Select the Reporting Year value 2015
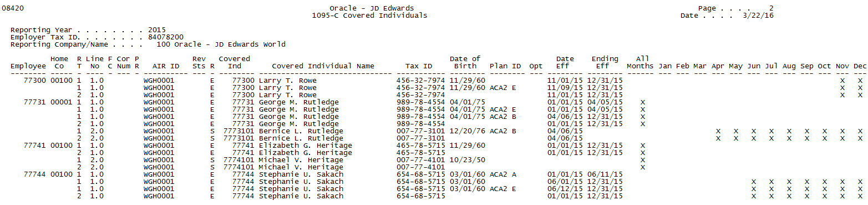The image size is (868, 205). click(x=157, y=30)
